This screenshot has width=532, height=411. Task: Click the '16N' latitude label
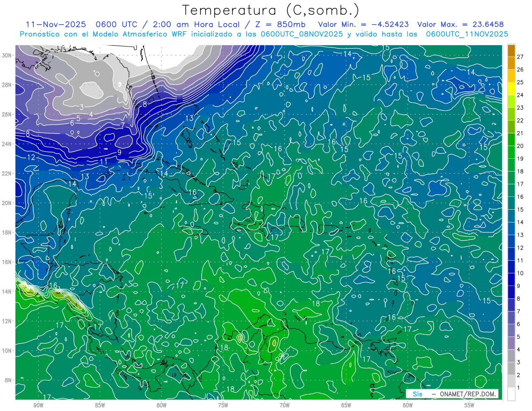click(7, 262)
